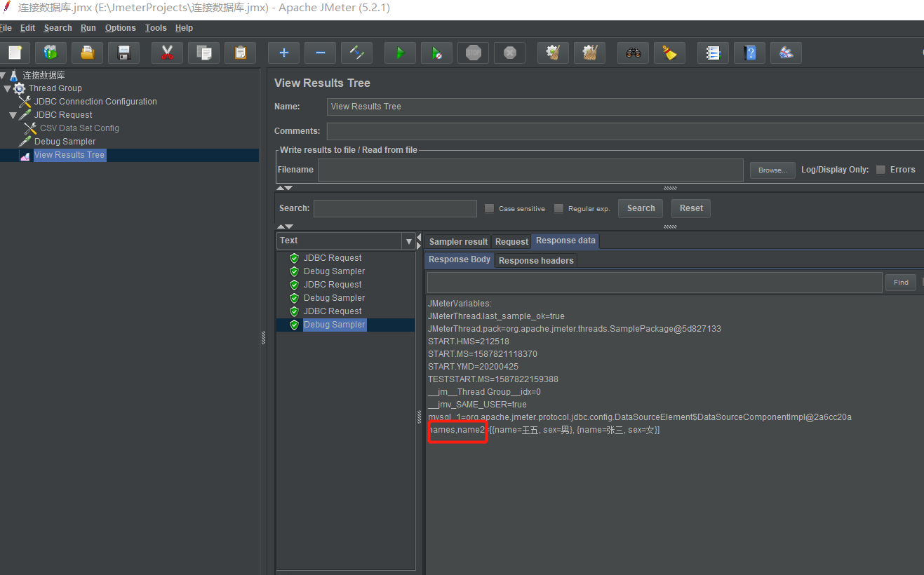Click the Toggle enable/disable icon

pyautogui.click(x=356, y=53)
